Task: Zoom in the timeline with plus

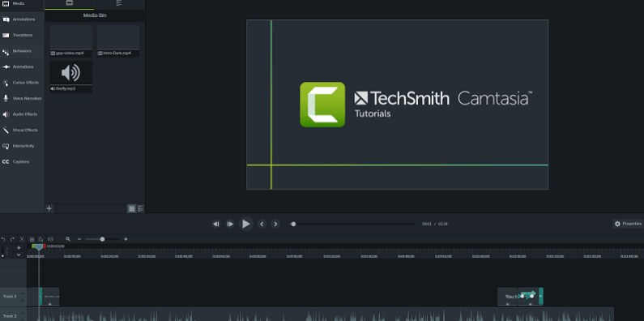Action: [126, 239]
